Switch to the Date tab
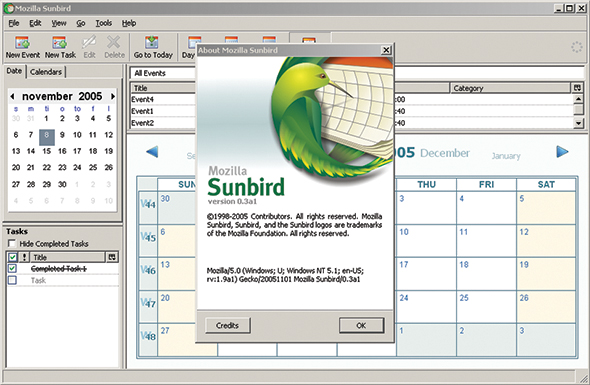Screen dimensions: 590x385 14,71
